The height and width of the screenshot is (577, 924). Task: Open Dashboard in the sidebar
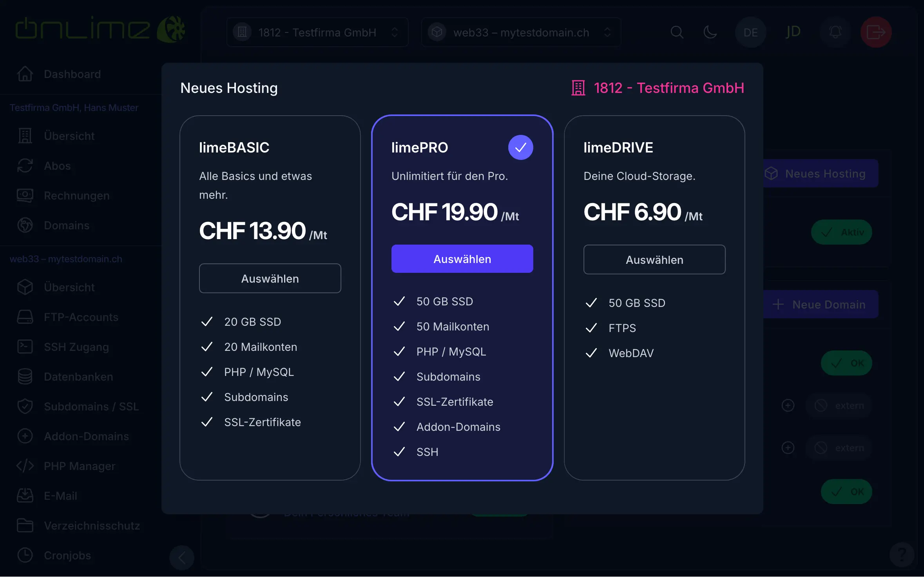click(x=72, y=74)
